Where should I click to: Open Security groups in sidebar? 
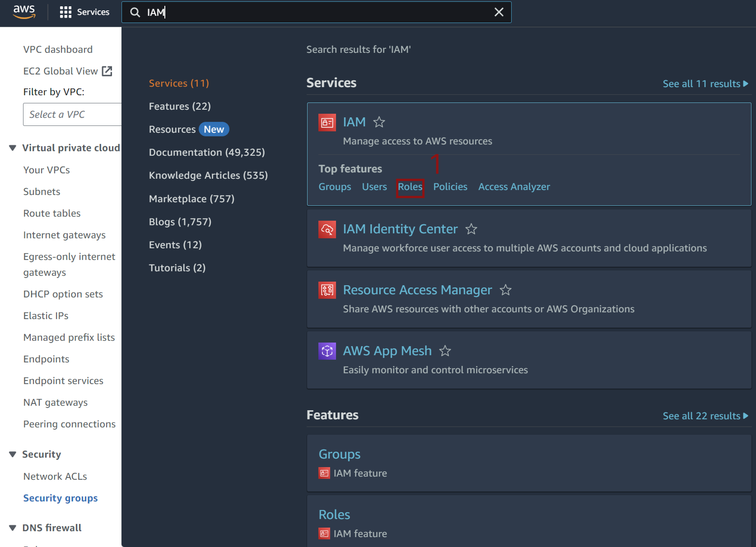pyautogui.click(x=60, y=498)
